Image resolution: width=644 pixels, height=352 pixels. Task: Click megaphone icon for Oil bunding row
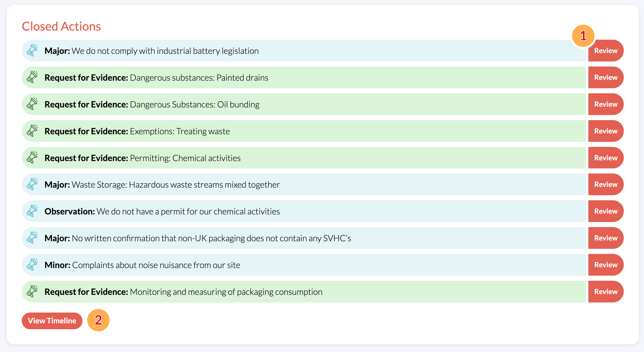coord(32,104)
